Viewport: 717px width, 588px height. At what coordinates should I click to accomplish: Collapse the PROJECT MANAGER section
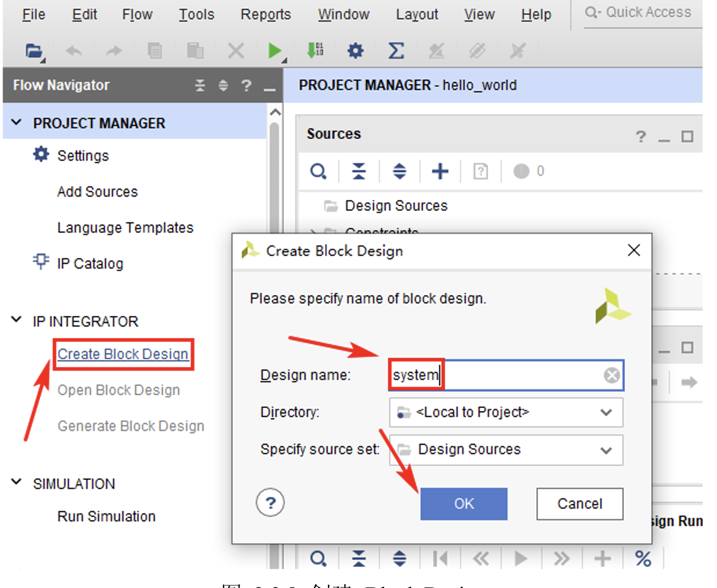[x=16, y=123]
